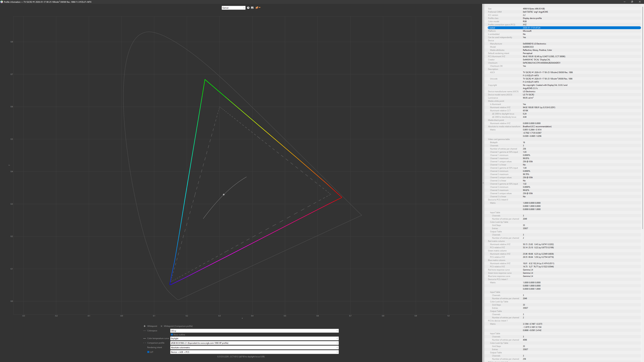Open the Gamut plot type dropdown

pos(233,8)
